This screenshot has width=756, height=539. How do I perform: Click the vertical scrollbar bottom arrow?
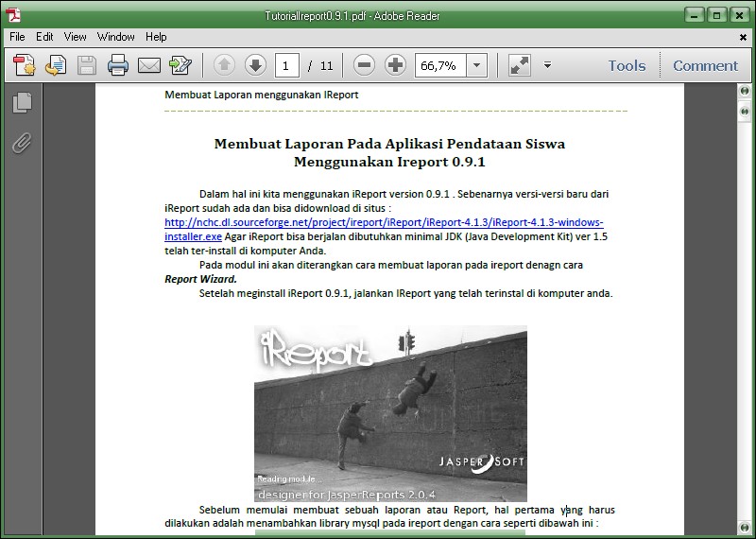coord(745,528)
